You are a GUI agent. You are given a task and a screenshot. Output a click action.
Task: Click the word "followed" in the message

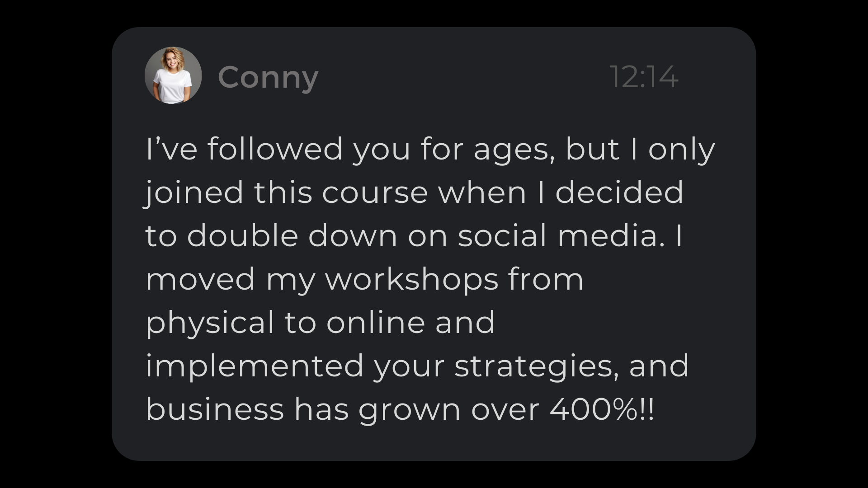point(275,149)
